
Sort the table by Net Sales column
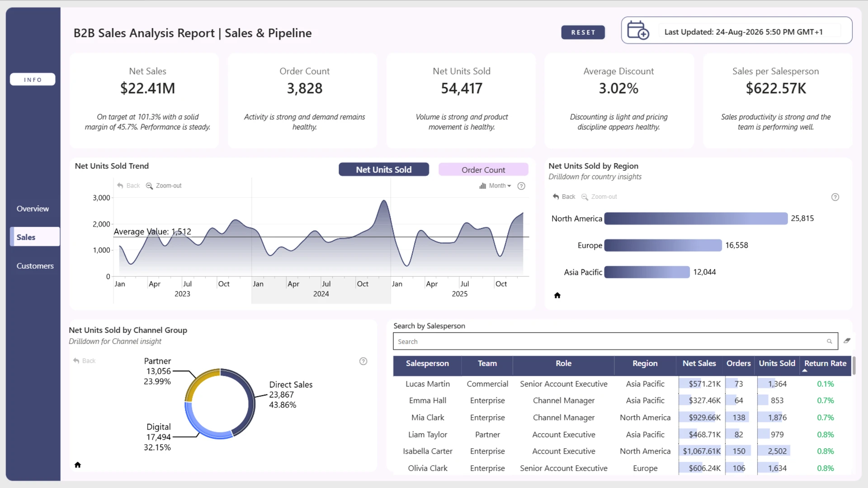(x=699, y=363)
